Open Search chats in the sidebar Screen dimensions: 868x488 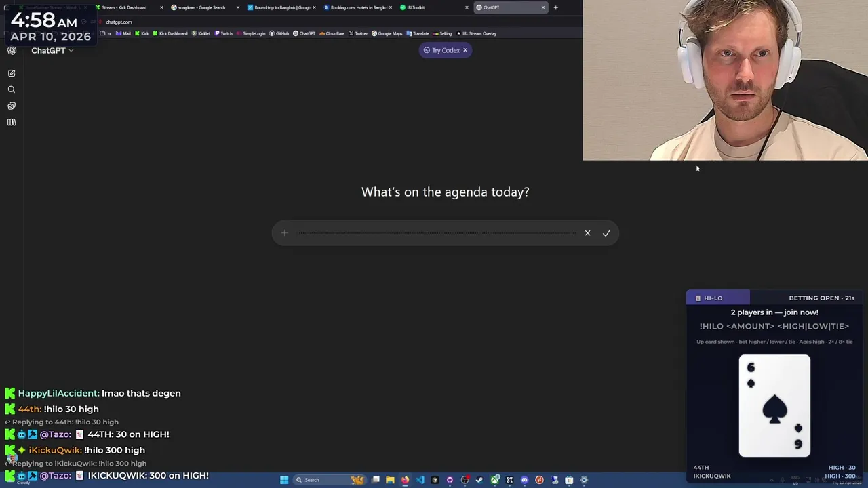tap(12, 89)
